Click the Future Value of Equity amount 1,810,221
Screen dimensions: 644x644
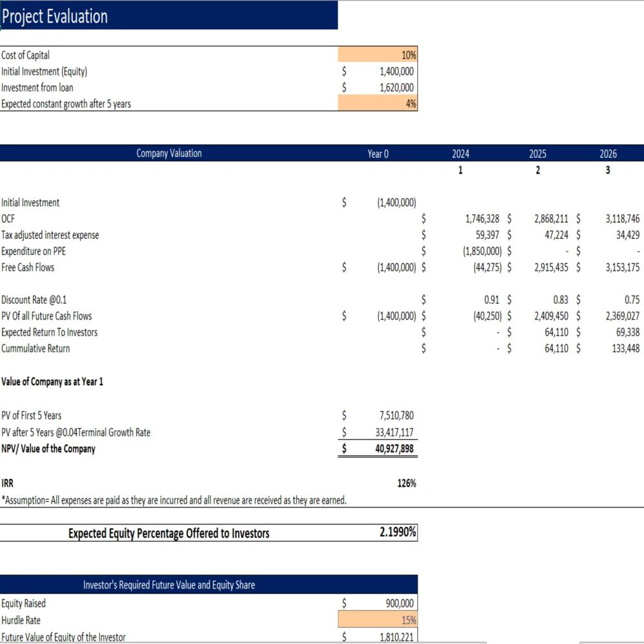tap(396, 637)
